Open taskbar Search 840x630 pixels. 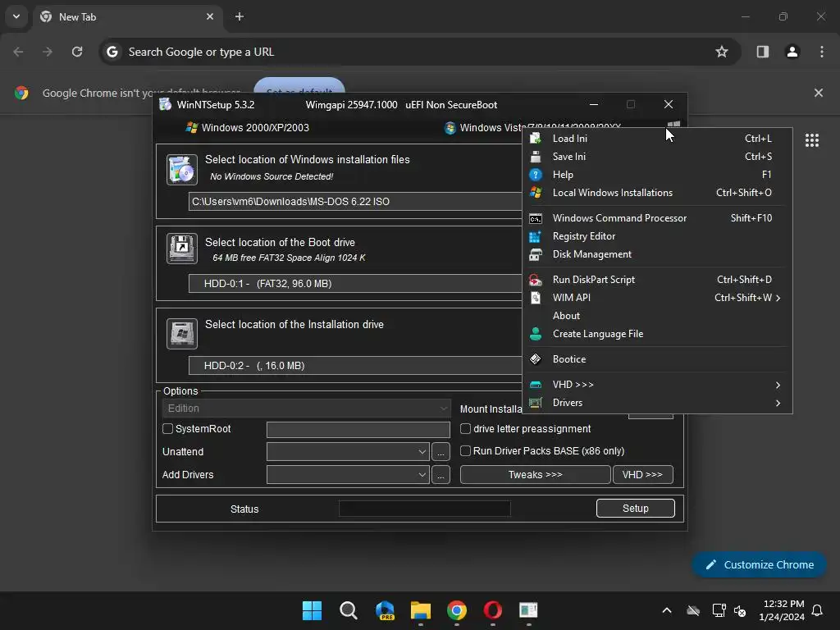[x=348, y=610]
